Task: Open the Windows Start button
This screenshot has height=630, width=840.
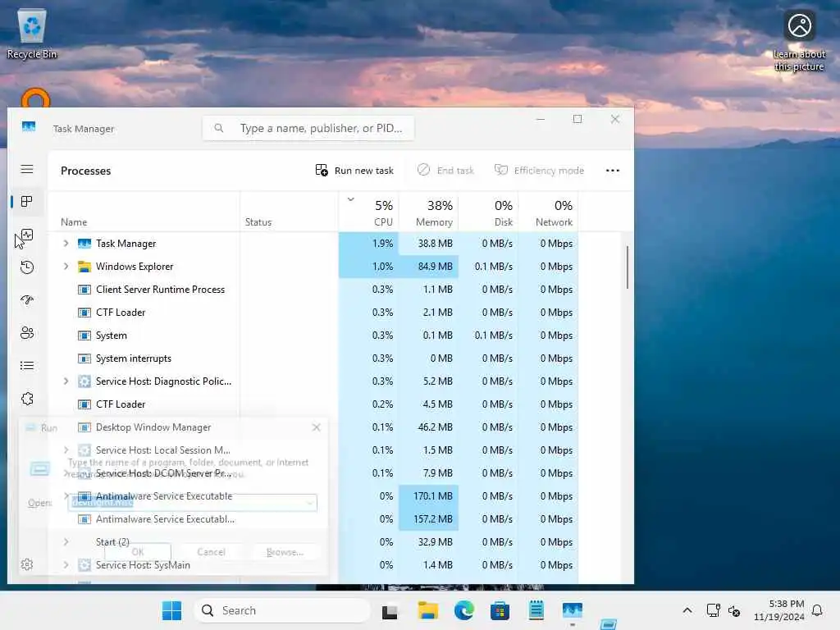Action: (x=172, y=610)
